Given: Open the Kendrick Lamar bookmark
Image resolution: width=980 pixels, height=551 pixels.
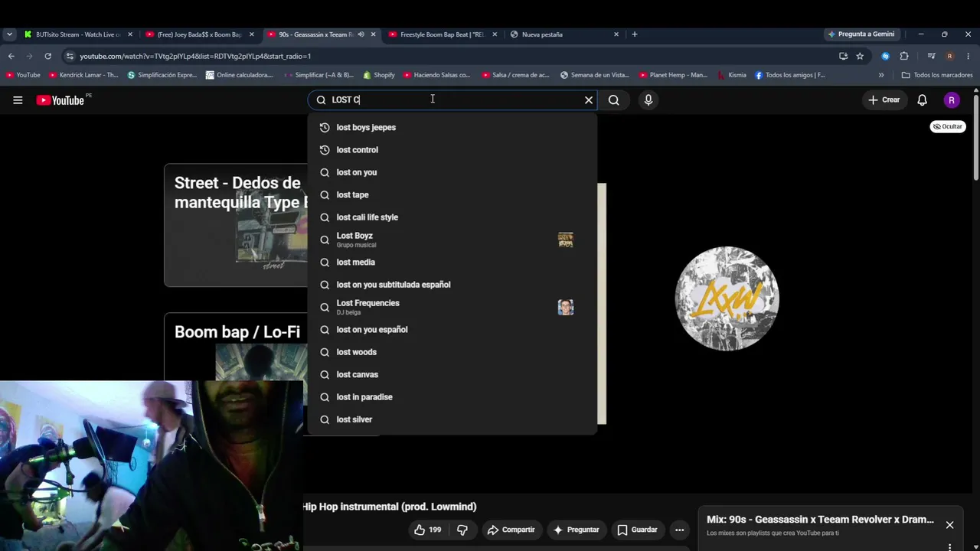Looking at the screenshot, I should coord(83,75).
